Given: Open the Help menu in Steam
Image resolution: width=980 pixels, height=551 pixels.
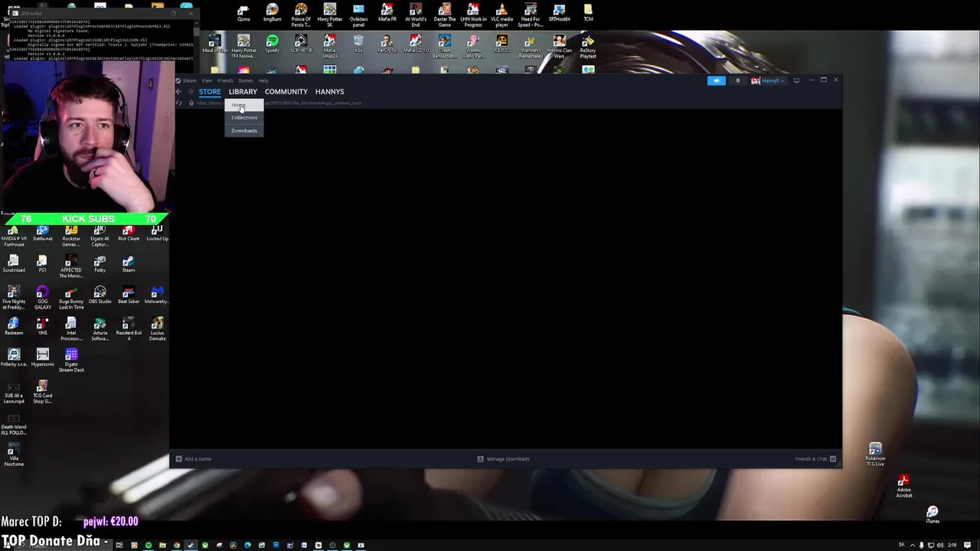Looking at the screenshot, I should (263, 80).
